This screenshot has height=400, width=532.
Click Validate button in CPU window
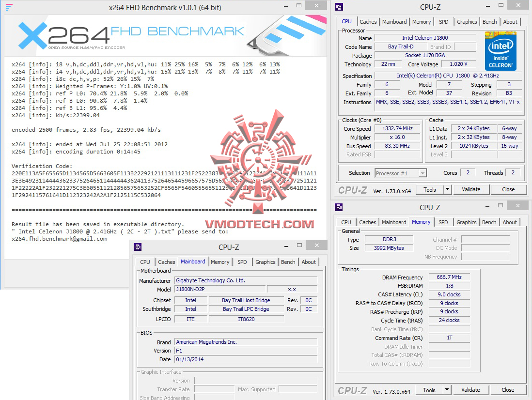[471, 189]
